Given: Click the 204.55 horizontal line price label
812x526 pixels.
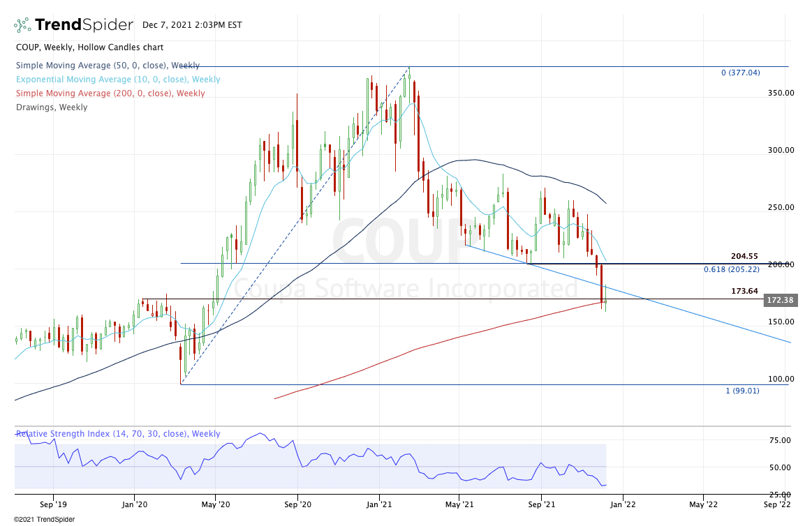Looking at the screenshot, I should [x=744, y=256].
